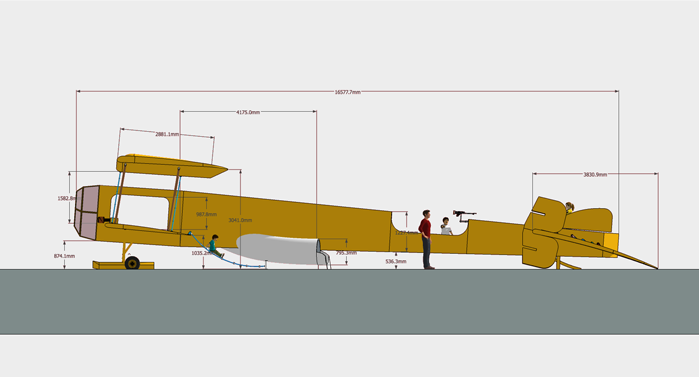
Task: Click the child on the blue slide
Action: click(x=216, y=246)
